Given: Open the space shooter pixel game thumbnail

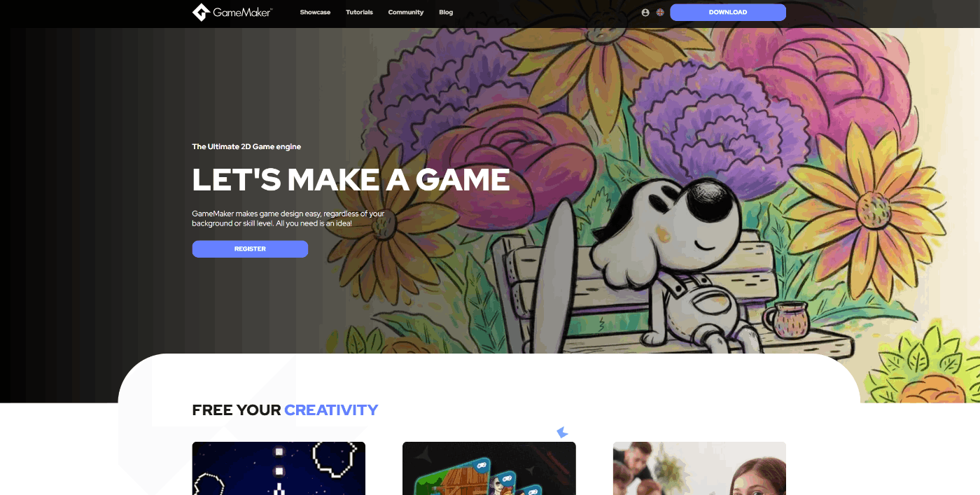Looking at the screenshot, I should 279,468.
